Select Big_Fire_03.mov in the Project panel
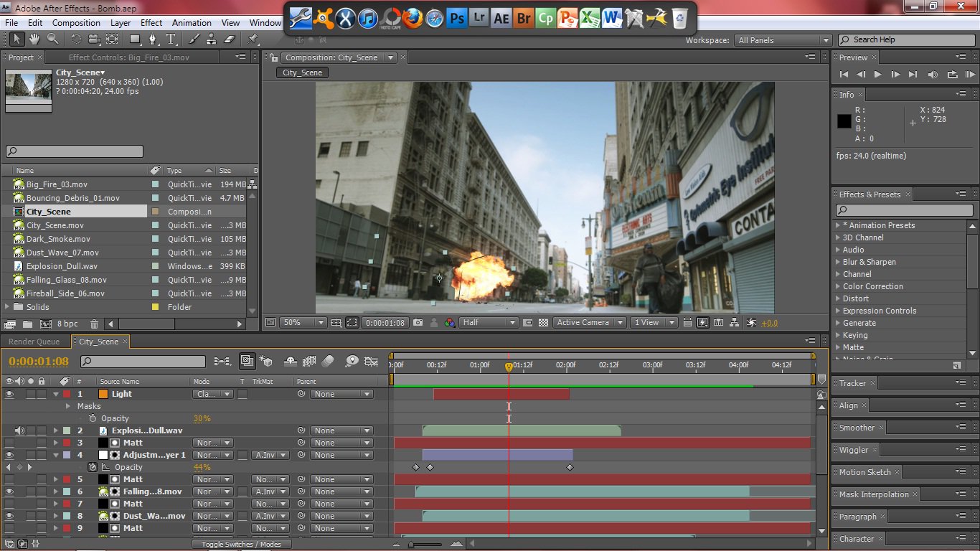This screenshot has width=980, height=551. 57,184
